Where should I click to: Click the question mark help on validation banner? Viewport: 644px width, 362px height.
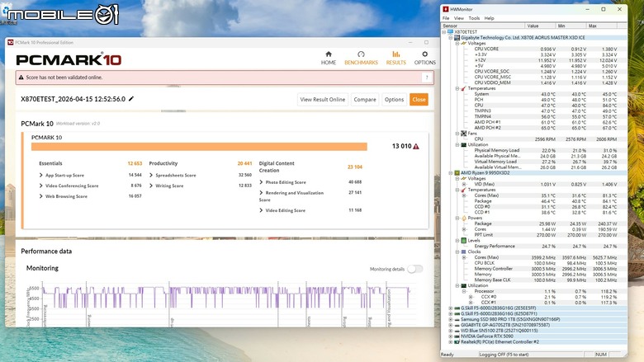[x=427, y=78]
